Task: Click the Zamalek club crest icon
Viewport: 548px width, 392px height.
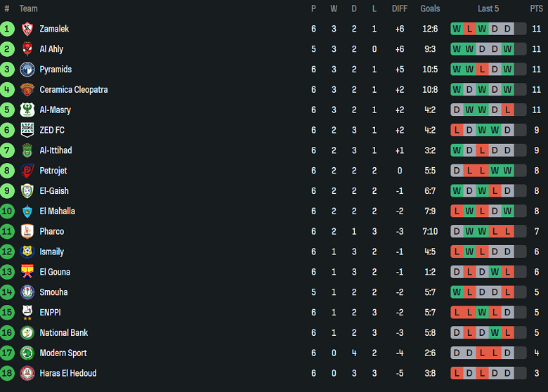Action: [27, 29]
